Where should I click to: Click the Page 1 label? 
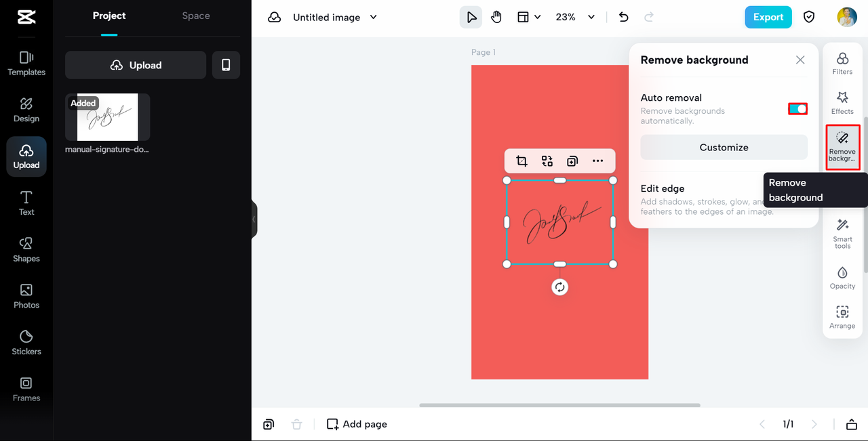(484, 52)
